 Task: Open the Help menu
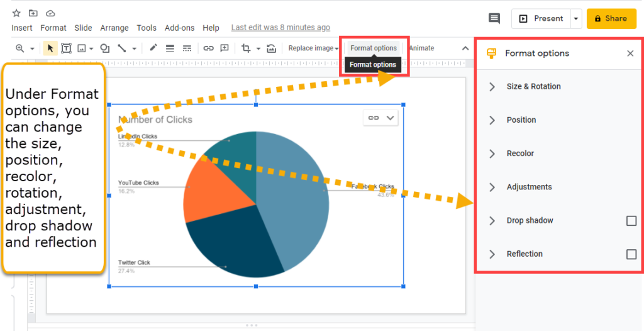211,28
